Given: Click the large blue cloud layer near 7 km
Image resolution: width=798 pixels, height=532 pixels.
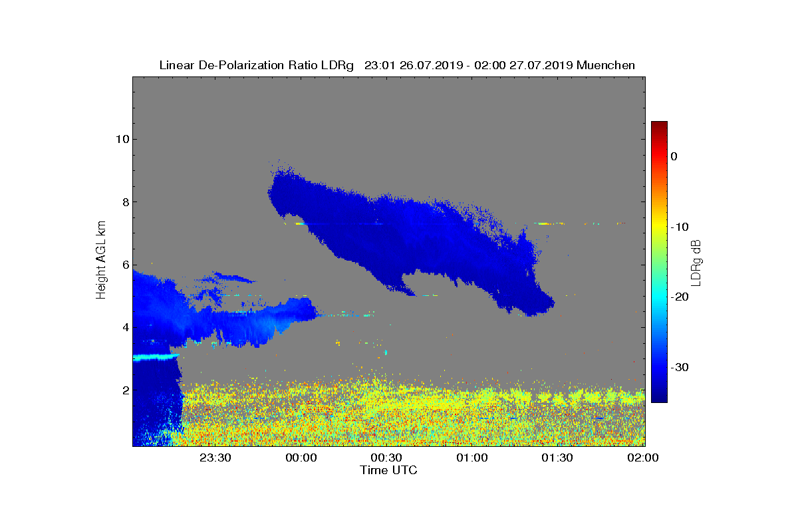Looking at the screenshot, I should click(412, 239).
